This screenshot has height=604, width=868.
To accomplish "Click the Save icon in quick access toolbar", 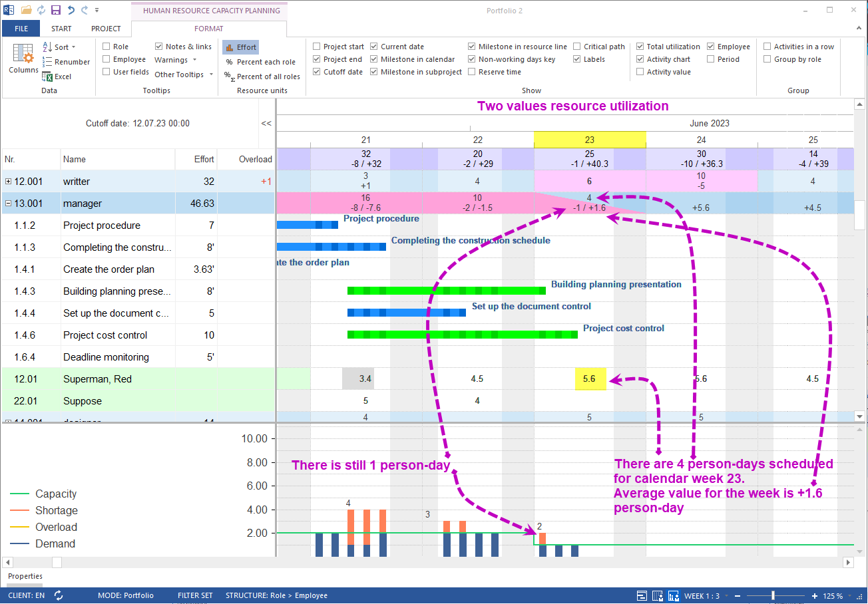I will coord(56,9).
